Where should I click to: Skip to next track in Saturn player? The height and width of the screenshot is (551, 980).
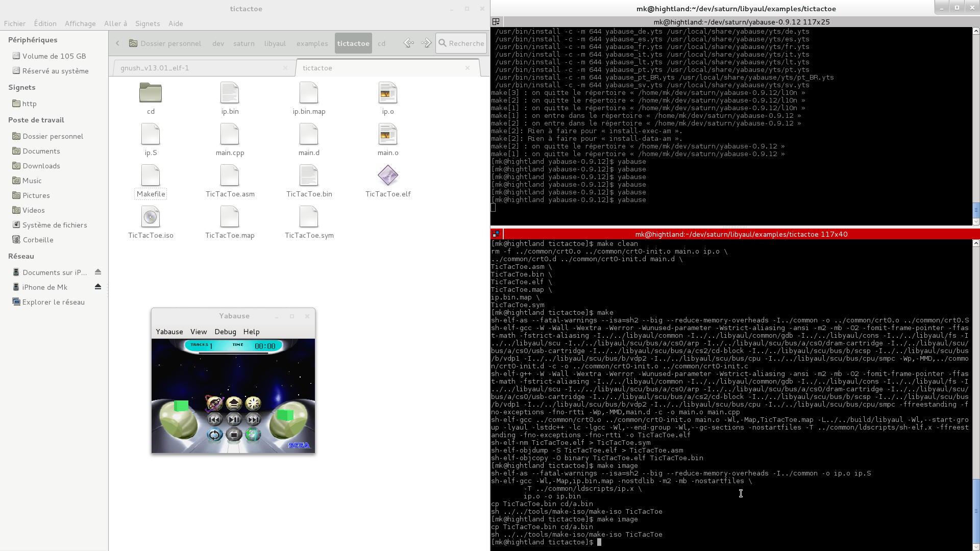pyautogui.click(x=253, y=420)
